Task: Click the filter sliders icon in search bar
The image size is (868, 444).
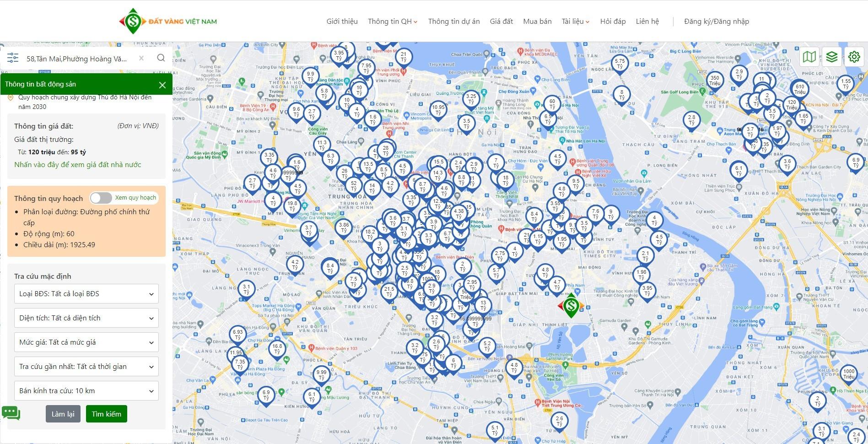Action: [13, 58]
